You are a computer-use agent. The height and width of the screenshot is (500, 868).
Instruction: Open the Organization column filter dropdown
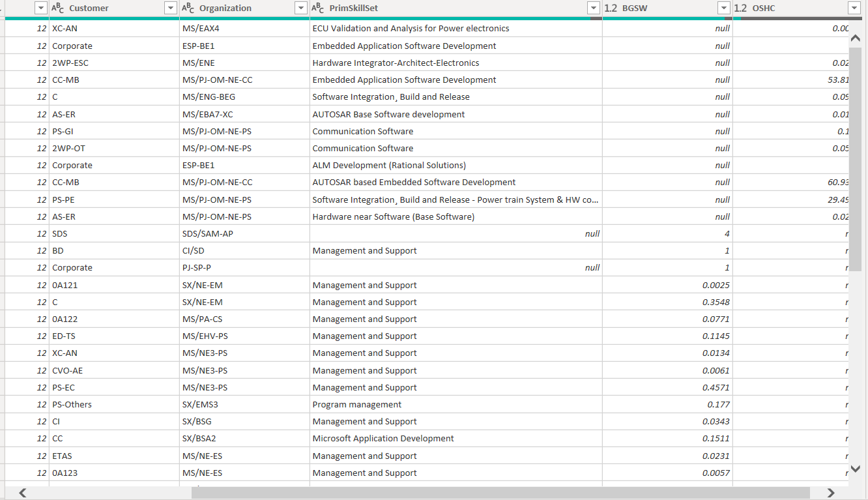click(301, 8)
